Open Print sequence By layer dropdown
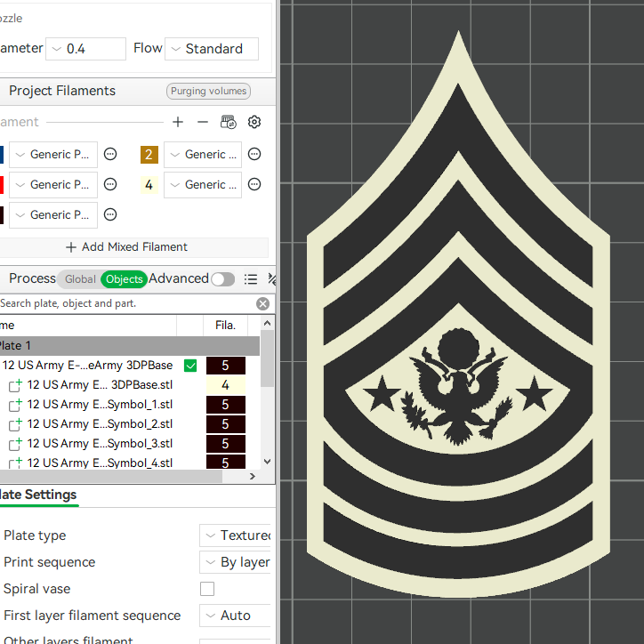The height and width of the screenshot is (644, 644). (235, 562)
